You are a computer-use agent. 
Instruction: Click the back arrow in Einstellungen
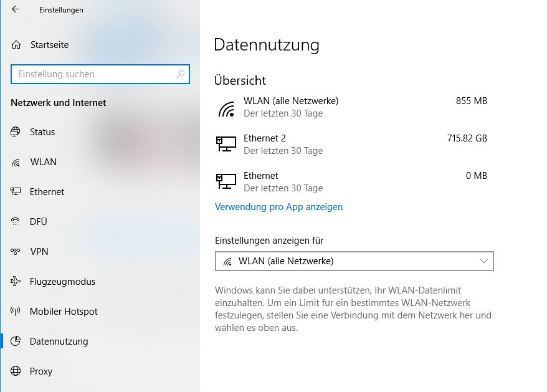[x=16, y=10]
